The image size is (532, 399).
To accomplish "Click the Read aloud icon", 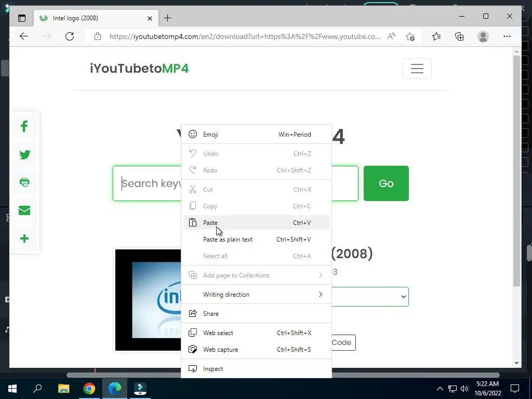I will pyautogui.click(x=391, y=36).
